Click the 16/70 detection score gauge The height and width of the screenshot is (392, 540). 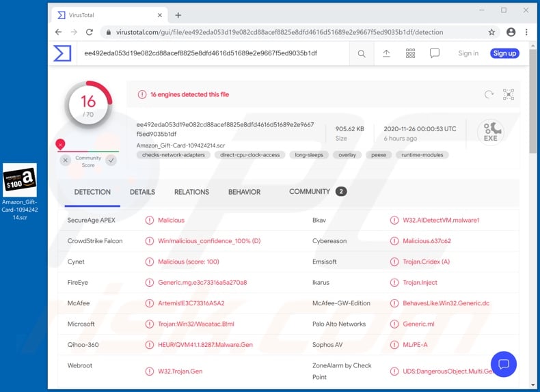[88, 105]
